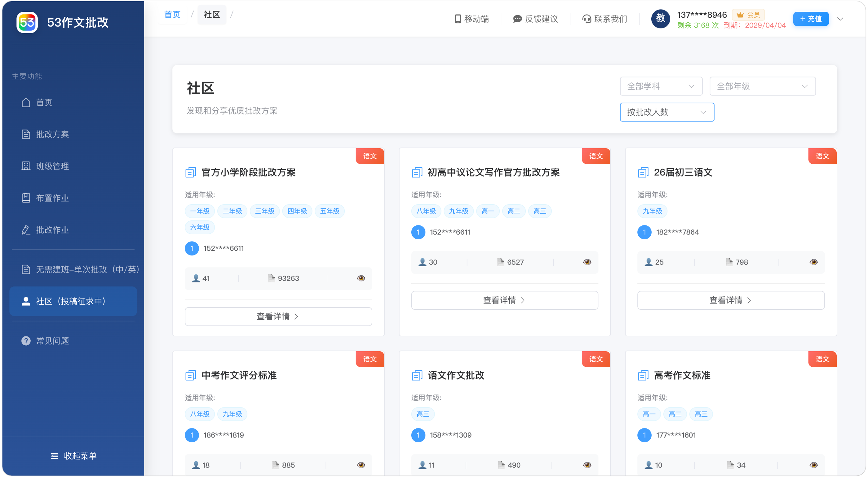The image size is (868, 478).
Task: Open the 全部年级 grade dropdown
Action: tap(762, 86)
